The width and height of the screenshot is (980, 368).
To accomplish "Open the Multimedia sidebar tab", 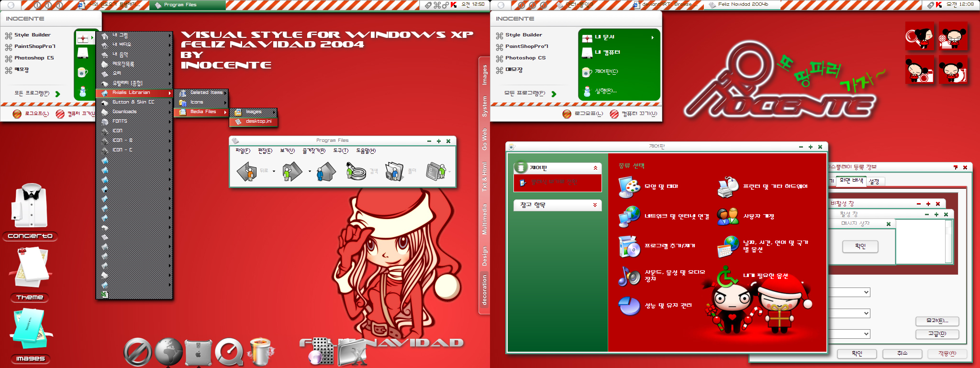I will click(484, 219).
